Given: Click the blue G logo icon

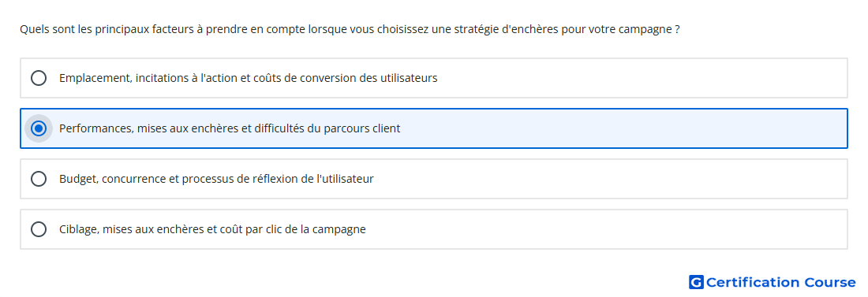Looking at the screenshot, I should point(696,282).
